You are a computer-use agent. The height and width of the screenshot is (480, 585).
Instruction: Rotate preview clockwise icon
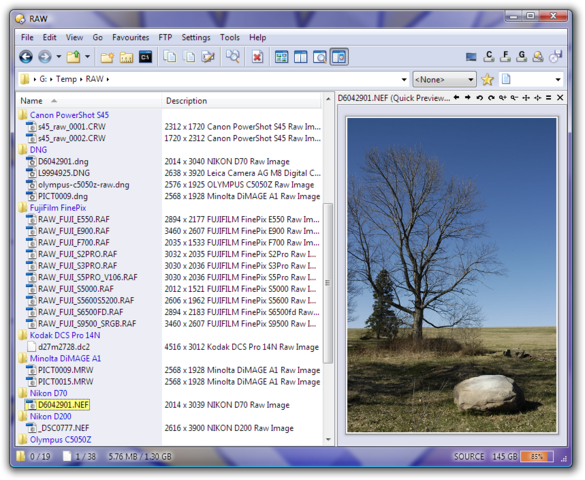(491, 98)
